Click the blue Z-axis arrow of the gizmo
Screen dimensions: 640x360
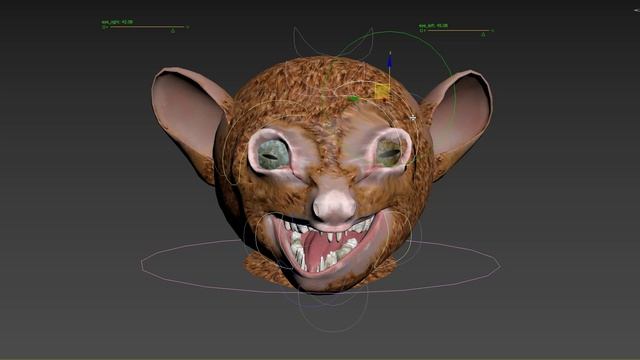pos(390,61)
